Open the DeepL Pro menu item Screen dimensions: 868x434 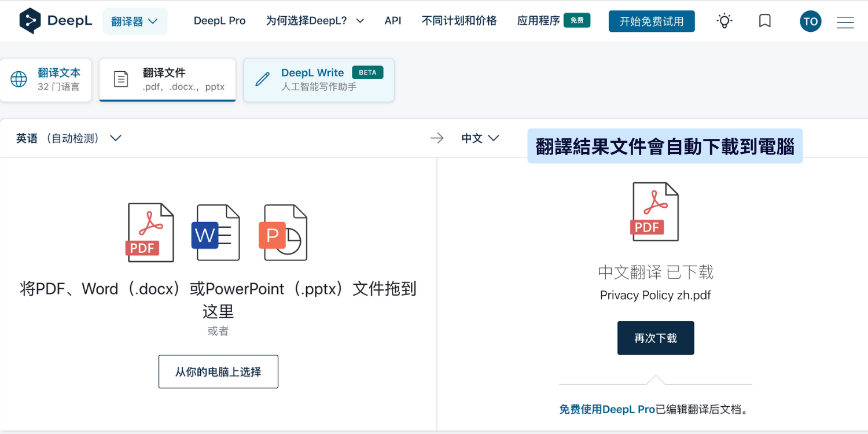[x=219, y=21]
